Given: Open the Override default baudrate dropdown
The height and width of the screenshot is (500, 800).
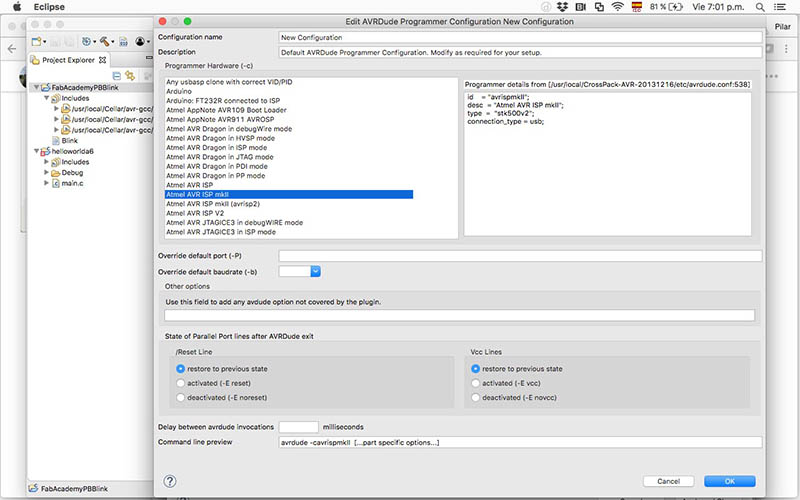Looking at the screenshot, I should coord(315,271).
